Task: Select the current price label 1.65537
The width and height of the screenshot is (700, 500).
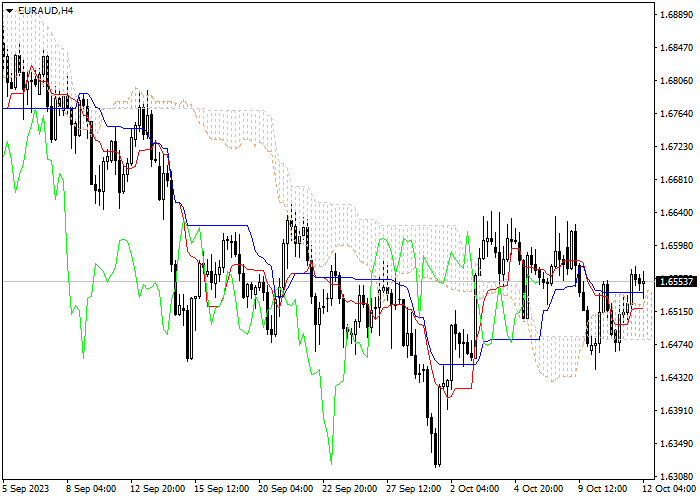Action: tap(676, 282)
